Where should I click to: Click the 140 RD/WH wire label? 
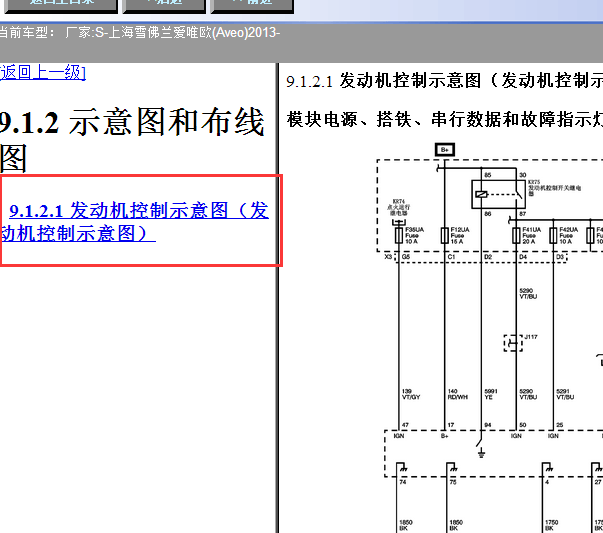pyautogui.click(x=458, y=394)
